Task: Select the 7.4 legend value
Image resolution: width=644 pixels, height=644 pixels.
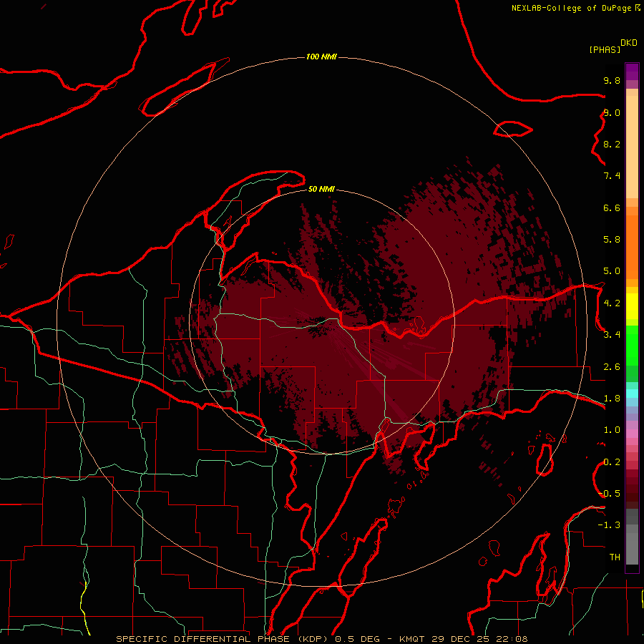Action: [x=612, y=176]
